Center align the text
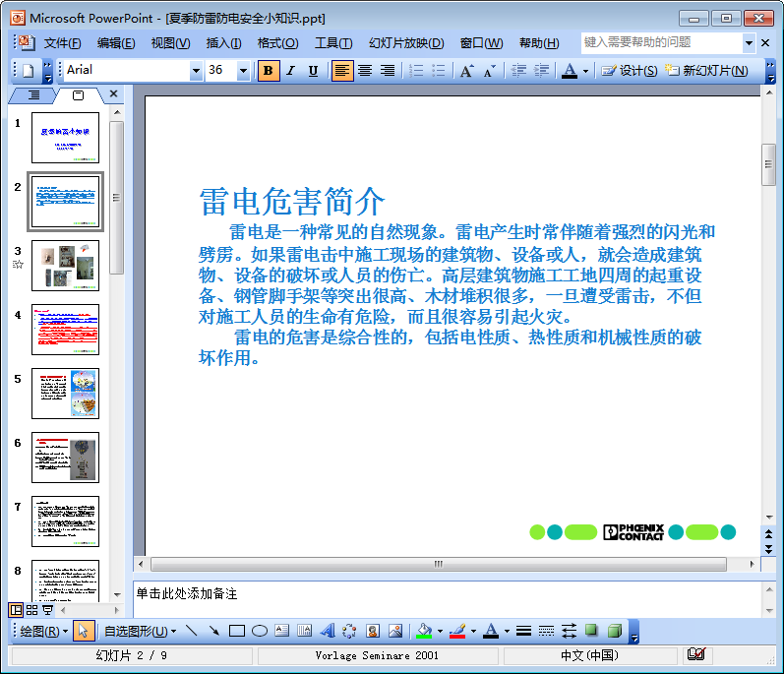 click(365, 71)
